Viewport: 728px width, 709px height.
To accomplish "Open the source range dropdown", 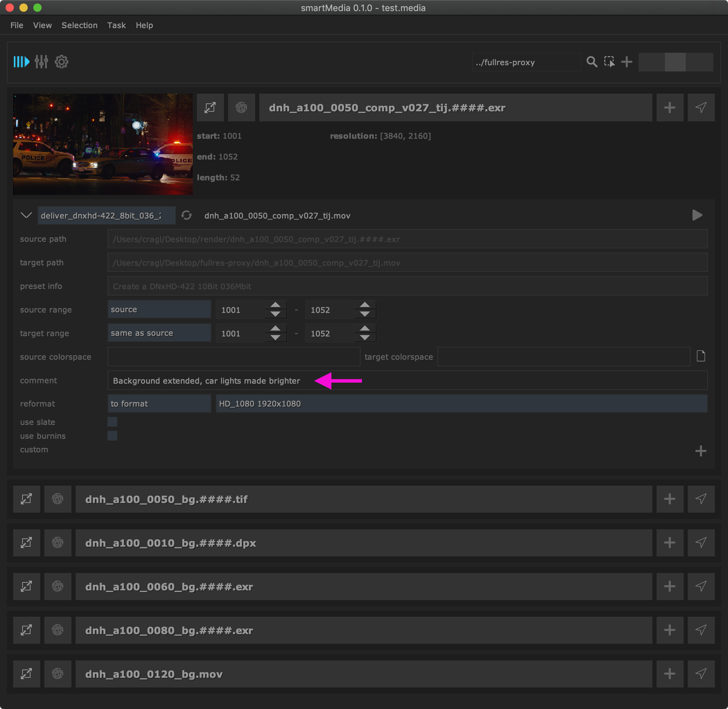I will point(159,309).
